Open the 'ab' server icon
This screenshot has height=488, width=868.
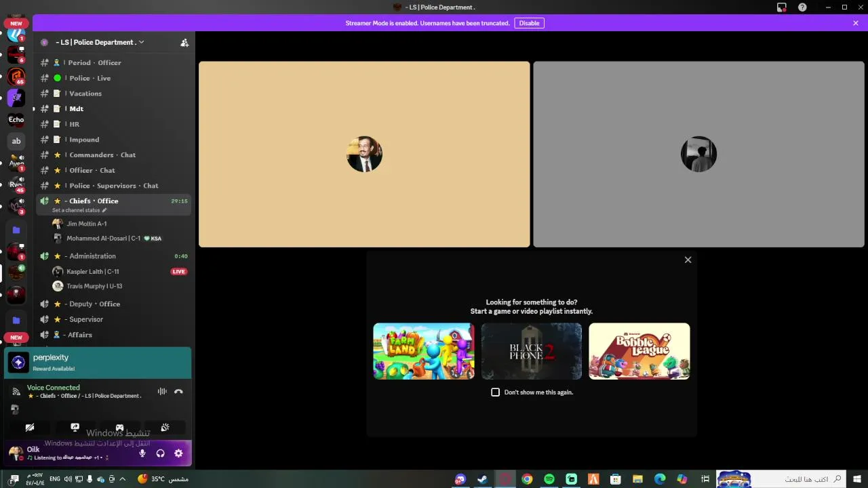click(x=16, y=141)
